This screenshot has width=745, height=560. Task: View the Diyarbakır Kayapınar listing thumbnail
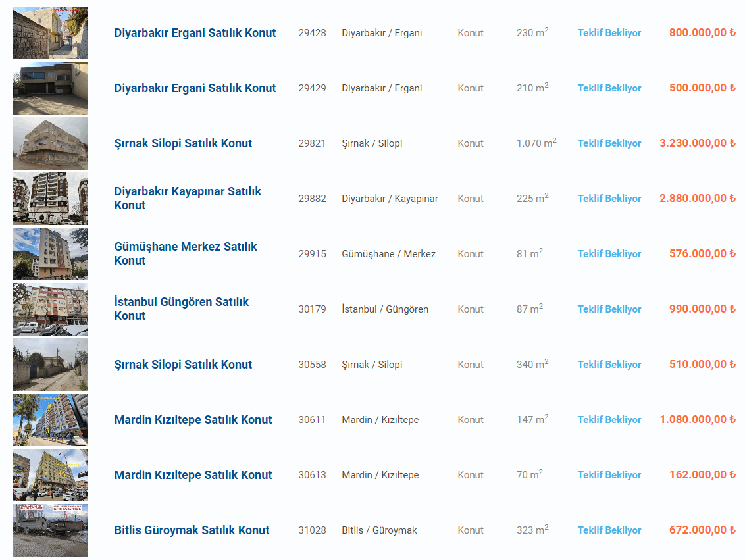pyautogui.click(x=50, y=199)
